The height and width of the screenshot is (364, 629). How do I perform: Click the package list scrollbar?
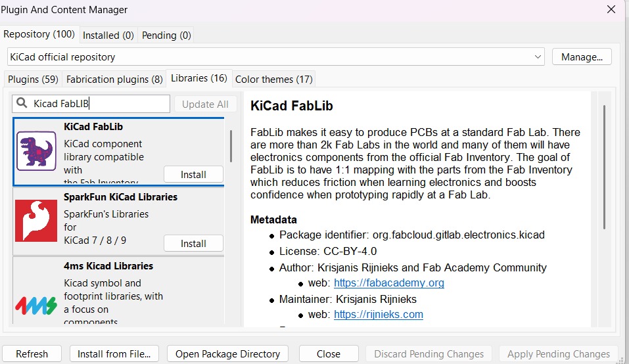pyautogui.click(x=231, y=147)
